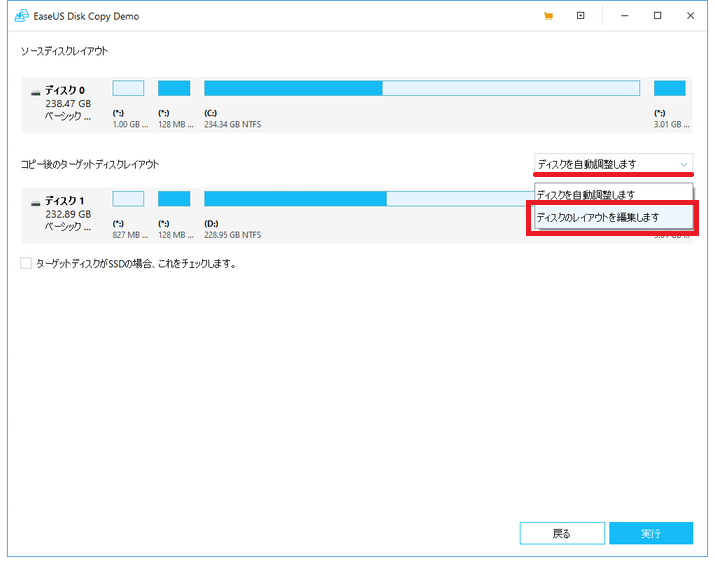Maximize the EaseUS Disk Copy window
Viewport: 715px width, 564px height.
coord(657,16)
